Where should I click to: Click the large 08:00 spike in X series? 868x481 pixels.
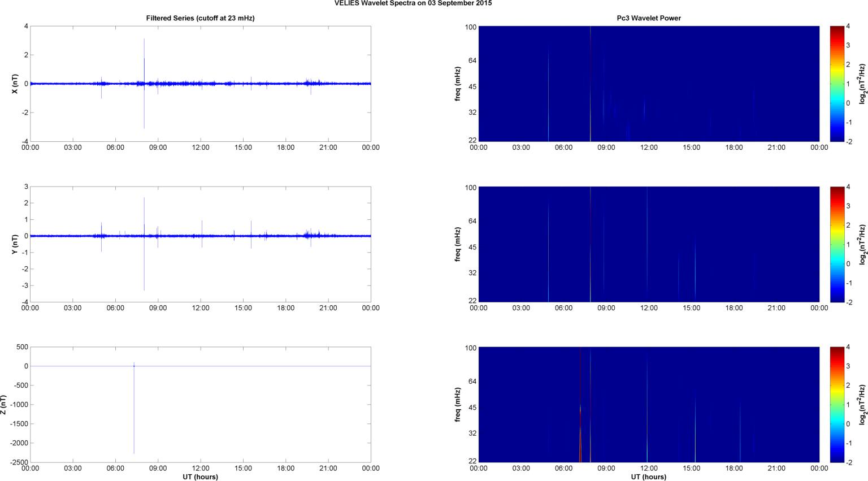(x=144, y=84)
